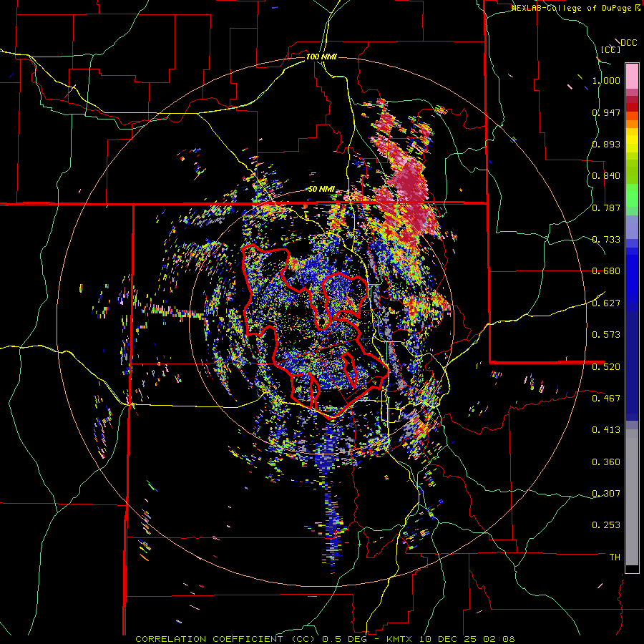
Task: Click the NEXLAB-College of DuPage credit text
Action: [x=572, y=8]
